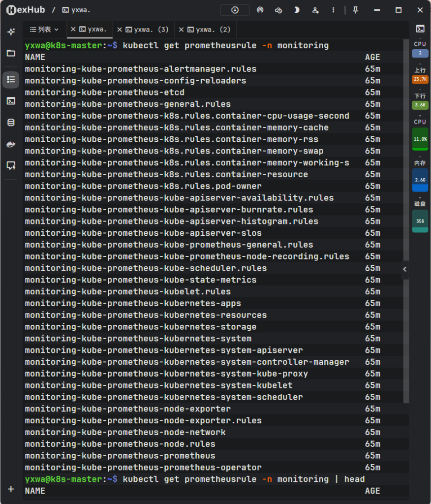Viewport: 431px width, 504px height.
Task: Collapse the side panel chevron arrow
Action: click(x=404, y=269)
